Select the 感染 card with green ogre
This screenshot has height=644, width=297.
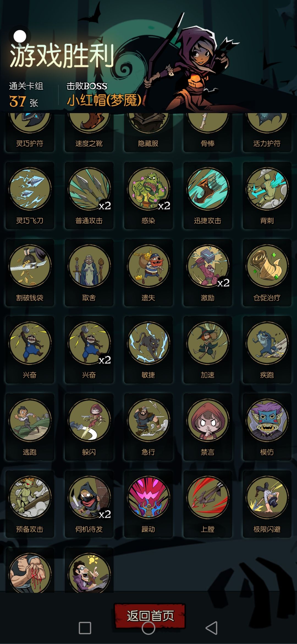148,196
